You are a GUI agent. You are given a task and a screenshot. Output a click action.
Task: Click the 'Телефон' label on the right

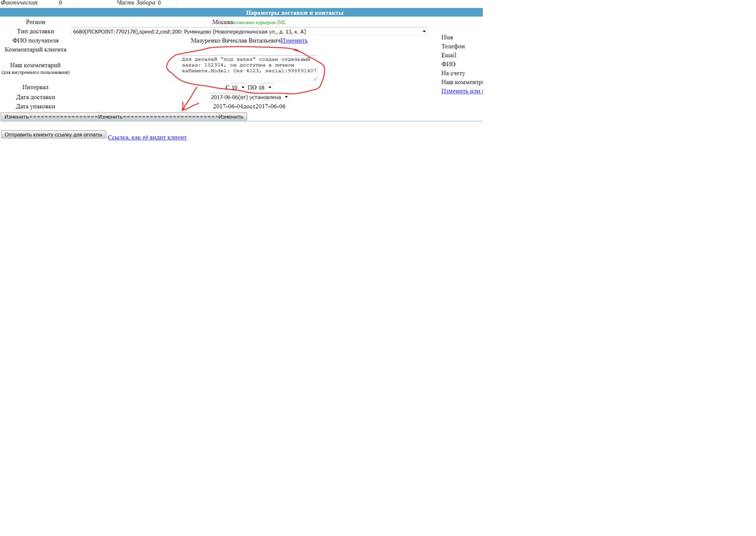[453, 47]
